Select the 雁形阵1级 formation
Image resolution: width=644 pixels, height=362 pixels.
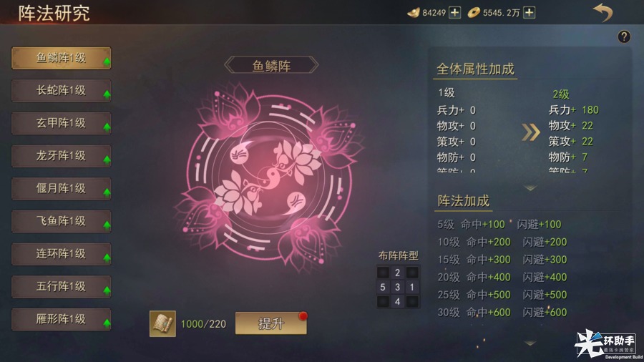62,319
